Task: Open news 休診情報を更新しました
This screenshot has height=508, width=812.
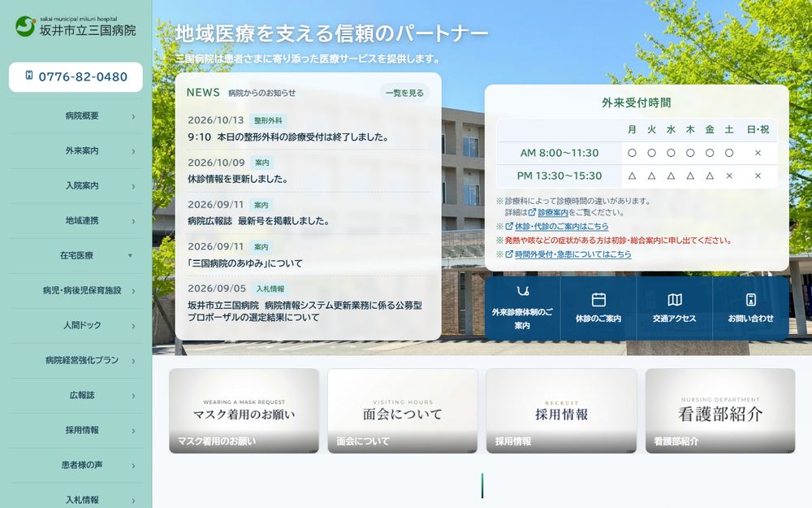Action: pos(238,179)
